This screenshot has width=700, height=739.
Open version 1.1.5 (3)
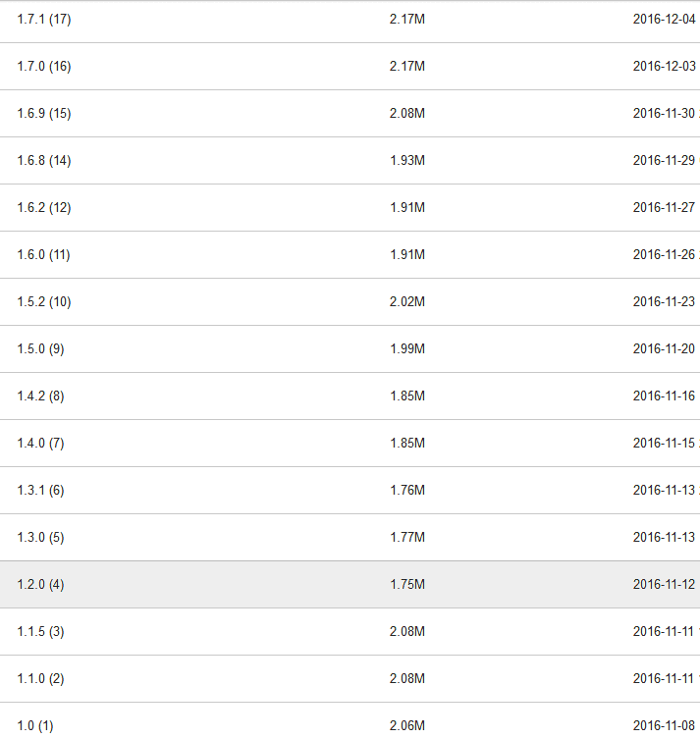pyautogui.click(x=40, y=632)
